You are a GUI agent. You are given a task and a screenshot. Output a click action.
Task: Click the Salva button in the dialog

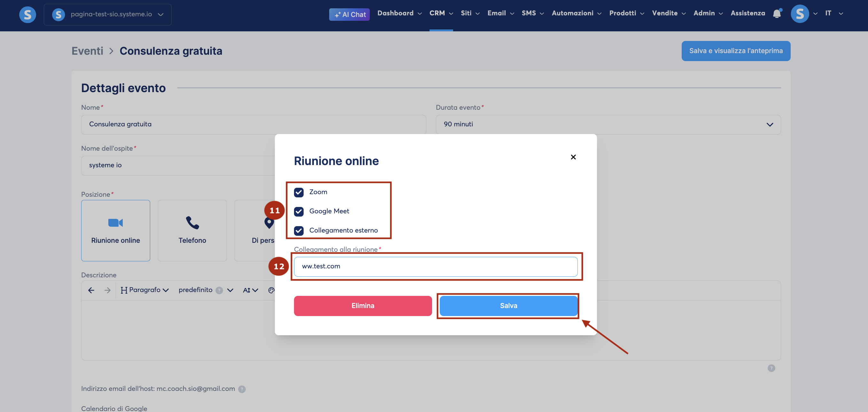(508, 306)
